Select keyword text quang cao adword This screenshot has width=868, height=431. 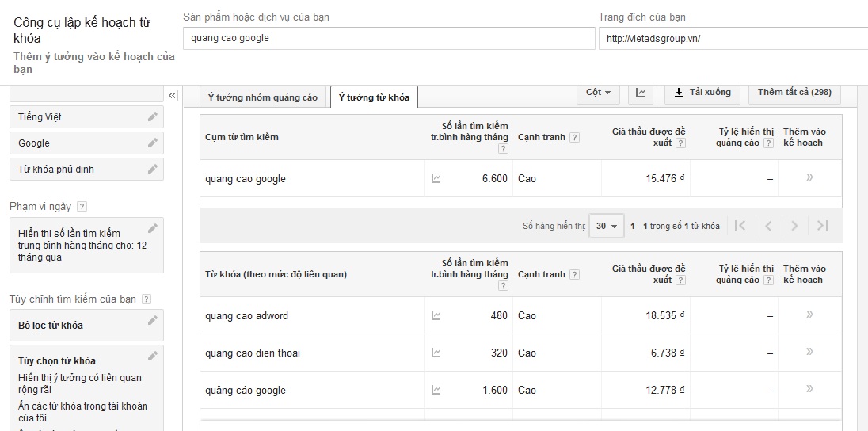click(247, 316)
